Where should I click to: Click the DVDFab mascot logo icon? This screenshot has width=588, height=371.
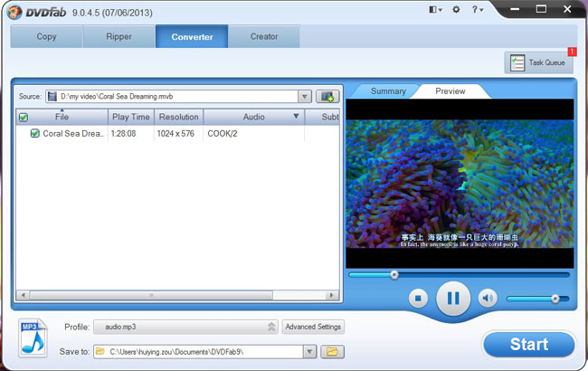[14, 13]
